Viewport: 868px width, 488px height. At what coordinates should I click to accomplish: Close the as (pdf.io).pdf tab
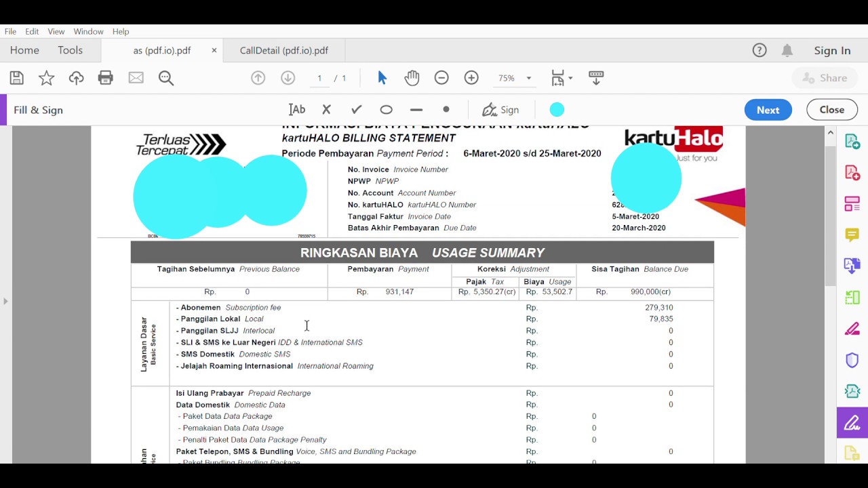click(x=214, y=50)
